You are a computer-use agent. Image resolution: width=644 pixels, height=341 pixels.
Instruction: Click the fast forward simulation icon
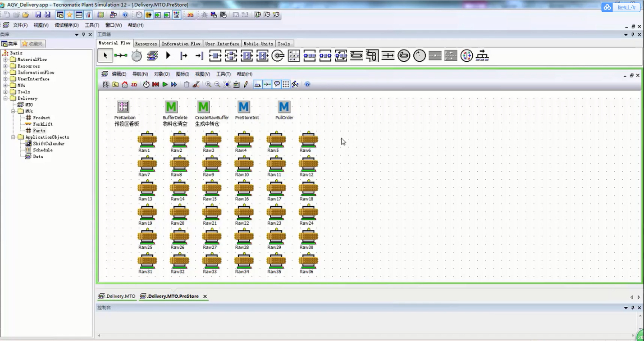(x=174, y=84)
